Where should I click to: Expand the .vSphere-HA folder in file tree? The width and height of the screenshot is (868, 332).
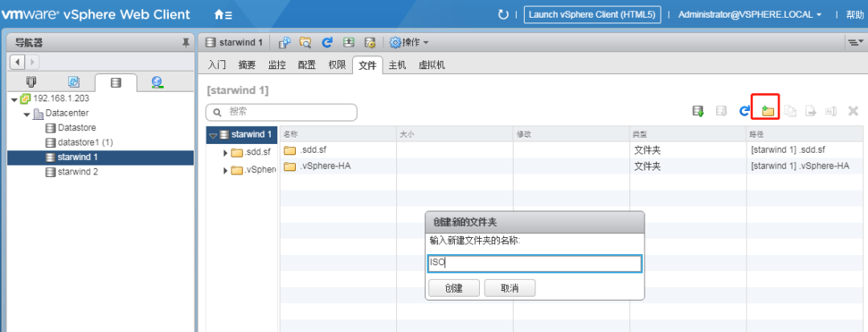225,170
